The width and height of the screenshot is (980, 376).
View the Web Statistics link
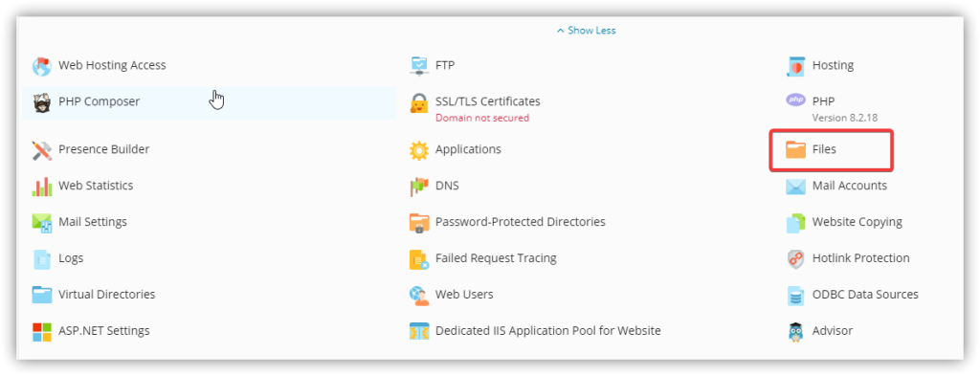coord(96,186)
